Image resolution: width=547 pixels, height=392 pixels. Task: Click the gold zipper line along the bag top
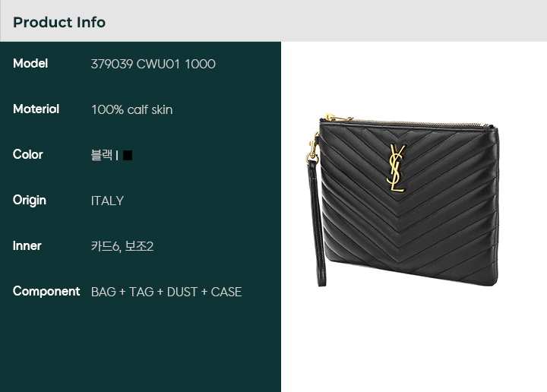420,123
